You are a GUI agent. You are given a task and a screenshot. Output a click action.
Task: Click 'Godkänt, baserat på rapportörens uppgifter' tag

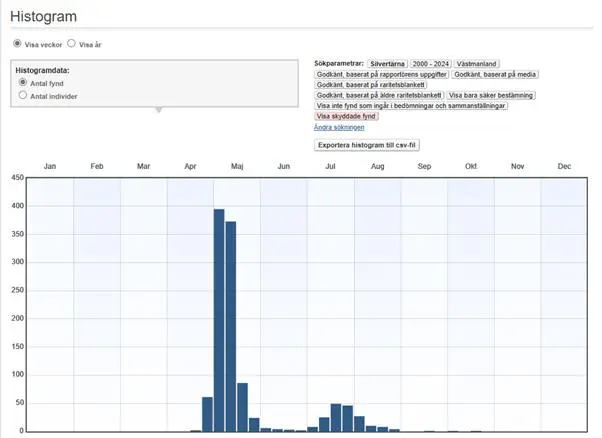(x=380, y=74)
